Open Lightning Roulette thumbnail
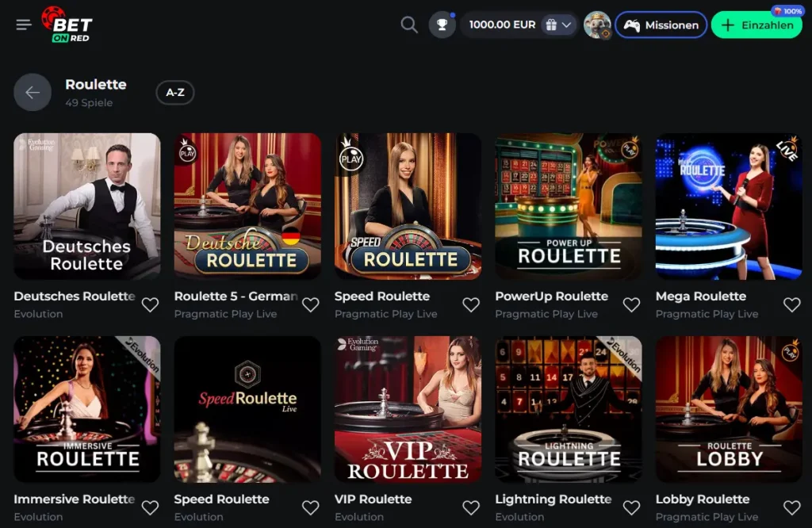 point(569,409)
